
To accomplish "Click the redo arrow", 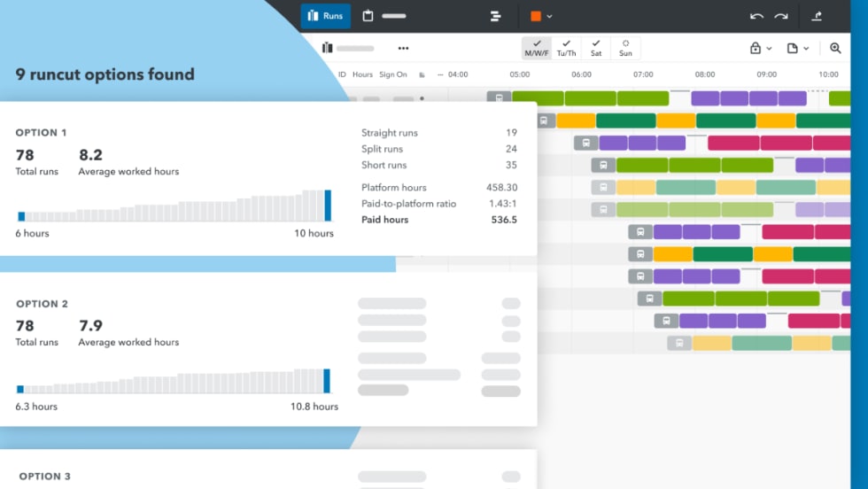I will [x=780, y=16].
